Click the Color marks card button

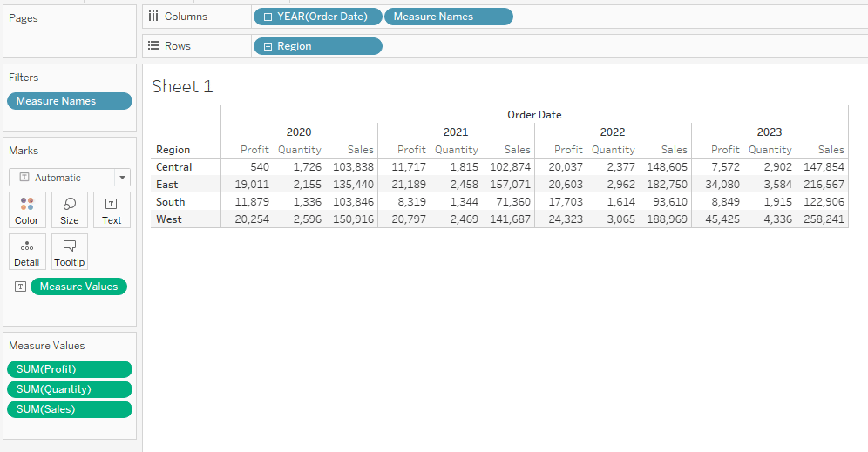[27, 210]
